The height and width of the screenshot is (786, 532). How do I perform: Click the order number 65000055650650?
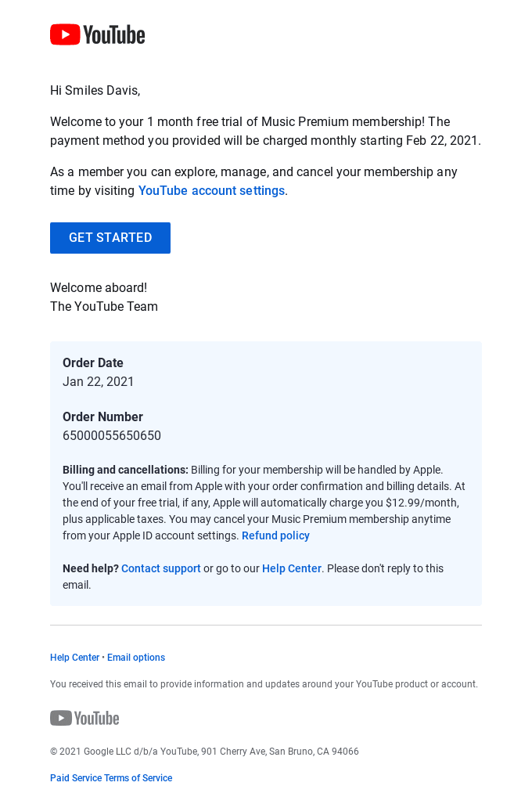pos(112,435)
